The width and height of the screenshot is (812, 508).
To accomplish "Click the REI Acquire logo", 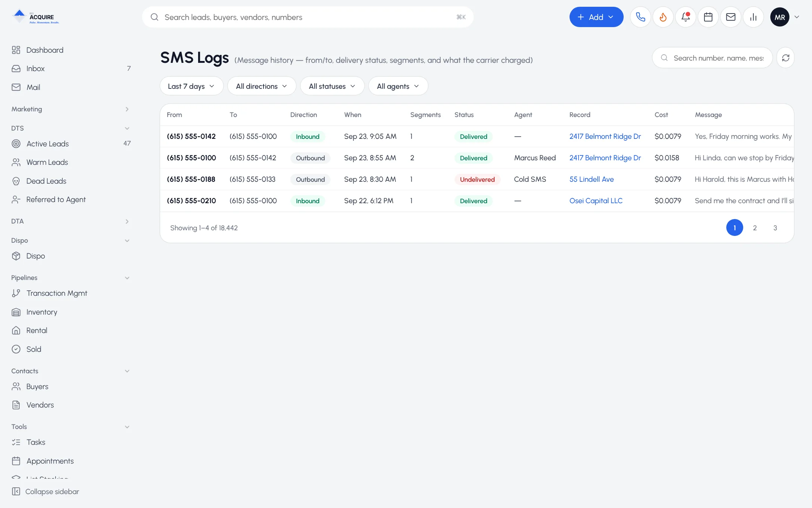I will point(35,17).
